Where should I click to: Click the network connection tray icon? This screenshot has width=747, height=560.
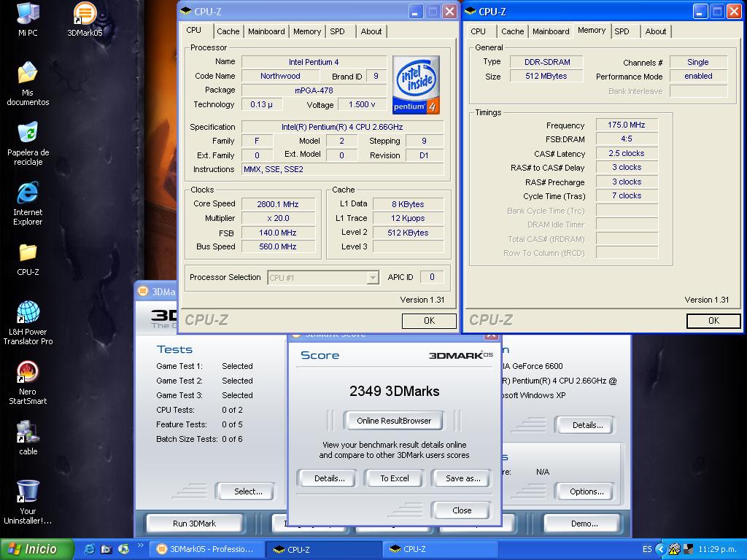coord(689,549)
